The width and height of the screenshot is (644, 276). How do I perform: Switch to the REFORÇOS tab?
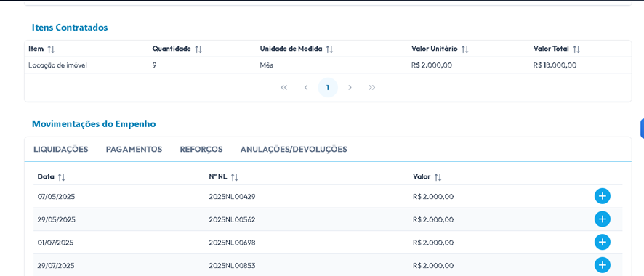(x=201, y=150)
